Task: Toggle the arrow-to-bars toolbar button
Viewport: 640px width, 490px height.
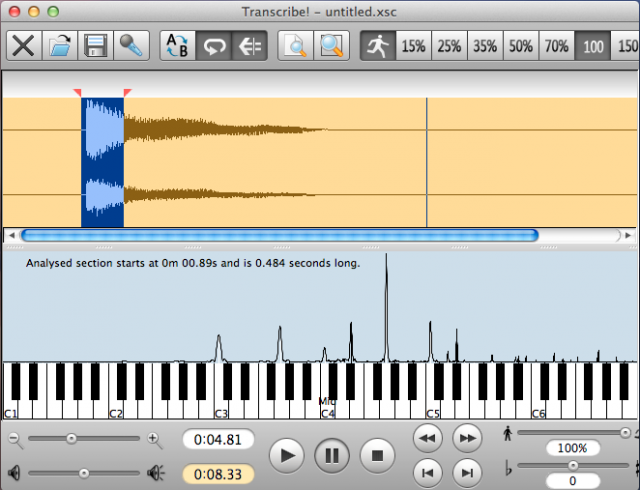Action: [x=248, y=46]
